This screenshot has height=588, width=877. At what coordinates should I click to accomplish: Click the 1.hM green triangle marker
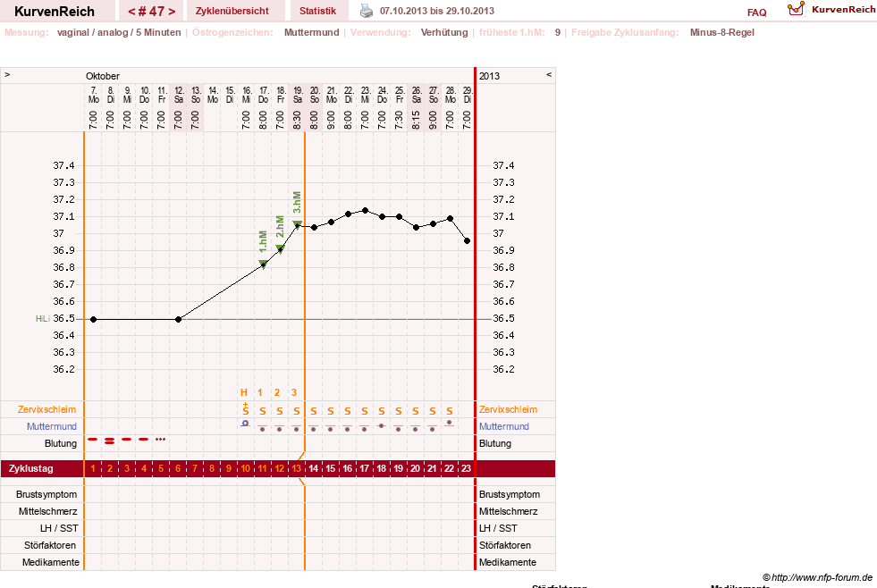(x=263, y=264)
